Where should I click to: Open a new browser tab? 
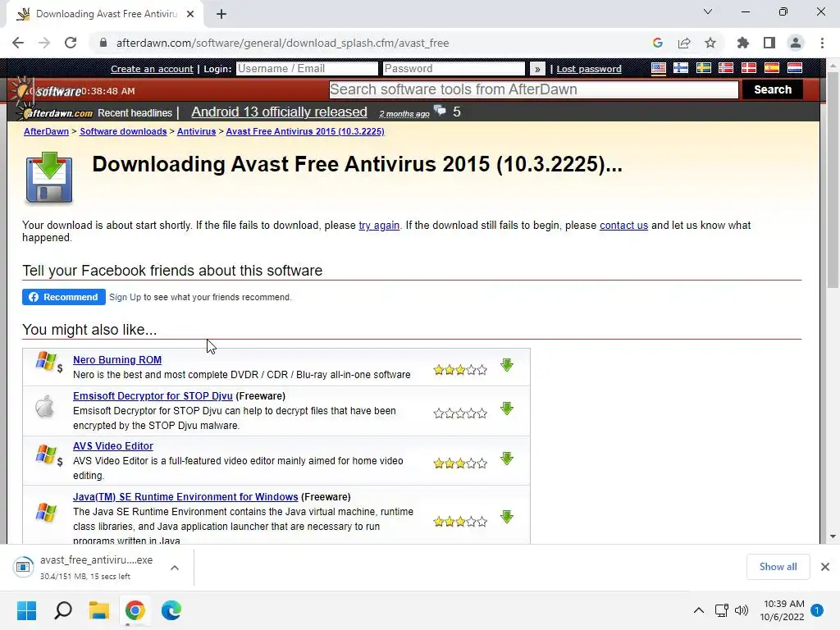click(x=221, y=14)
